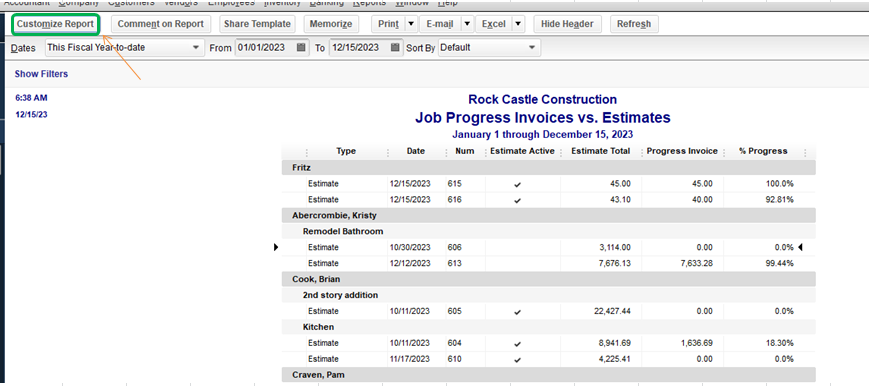
Task: Select the Cook, Brian customer row
Action: (549, 279)
